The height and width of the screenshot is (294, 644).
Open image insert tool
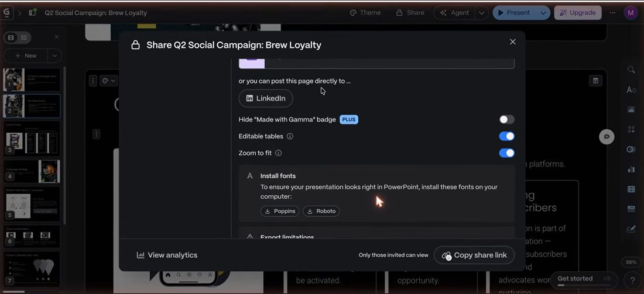(631, 109)
